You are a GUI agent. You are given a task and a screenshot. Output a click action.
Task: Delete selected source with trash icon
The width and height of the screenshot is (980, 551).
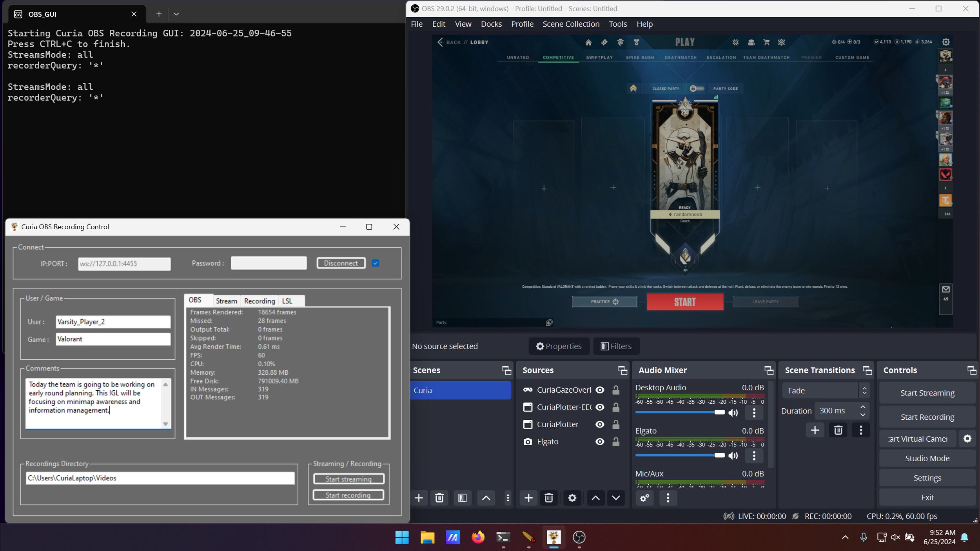tap(549, 498)
